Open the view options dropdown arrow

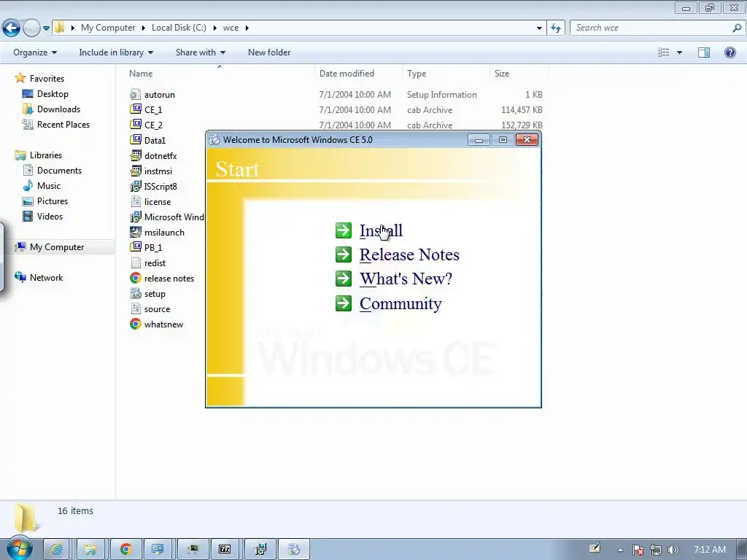click(679, 52)
